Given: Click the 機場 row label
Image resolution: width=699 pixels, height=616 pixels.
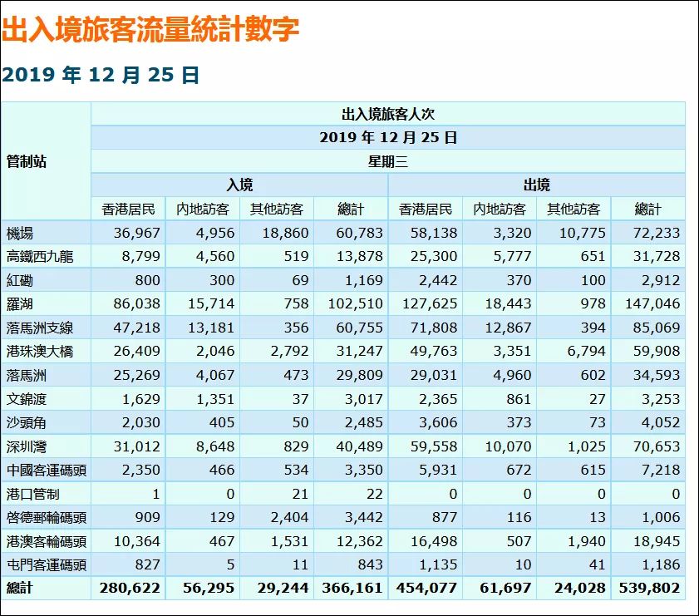Looking at the screenshot, I should pos(20,233).
